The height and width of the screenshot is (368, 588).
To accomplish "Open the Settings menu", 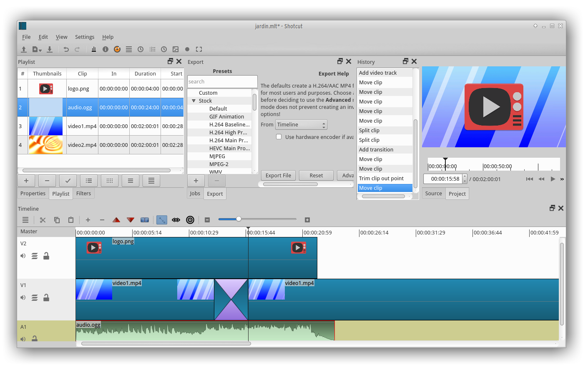I will tap(85, 37).
